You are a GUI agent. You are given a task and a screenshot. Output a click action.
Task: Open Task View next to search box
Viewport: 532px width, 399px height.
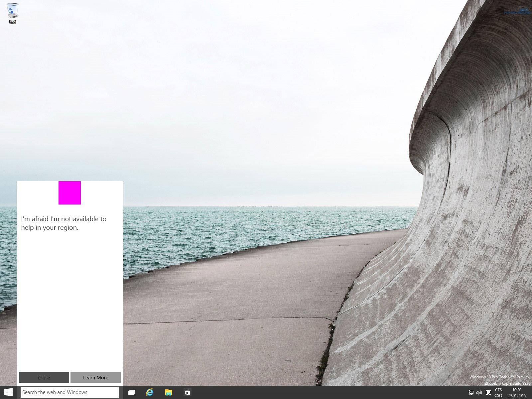pyautogui.click(x=132, y=392)
